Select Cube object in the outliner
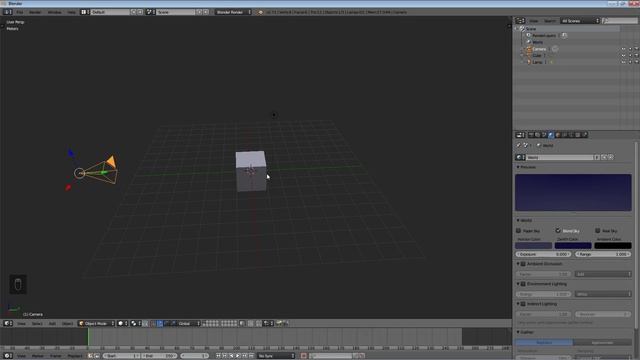The image size is (640, 360). [x=536, y=56]
